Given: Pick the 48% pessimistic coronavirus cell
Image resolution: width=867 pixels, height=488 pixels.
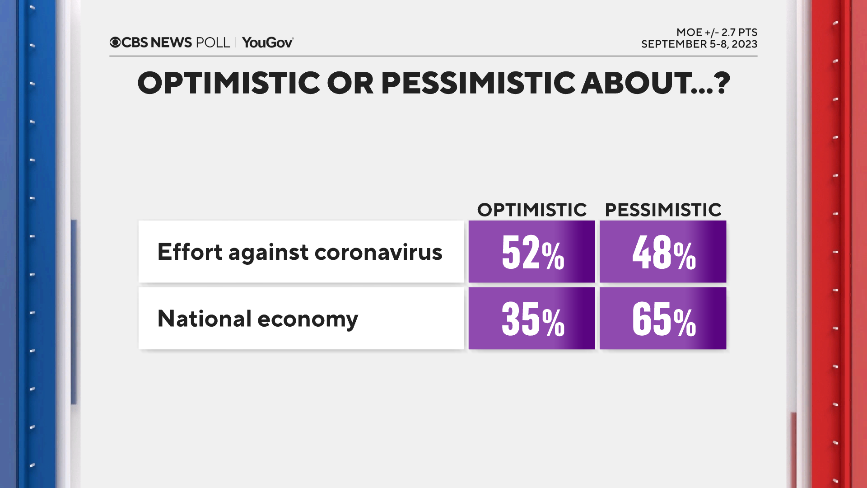Looking at the screenshot, I should 662,253.
